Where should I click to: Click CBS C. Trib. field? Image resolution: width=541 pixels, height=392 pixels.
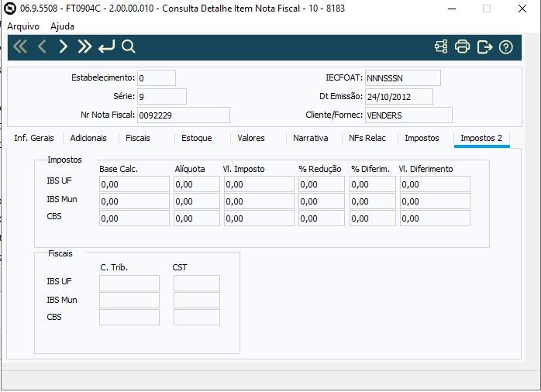(x=129, y=317)
